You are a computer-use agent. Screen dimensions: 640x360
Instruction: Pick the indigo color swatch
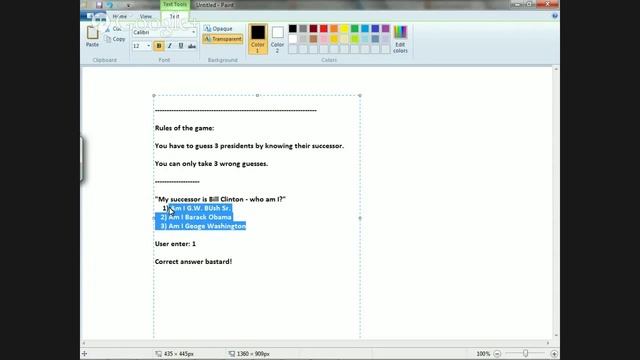[x=375, y=29]
